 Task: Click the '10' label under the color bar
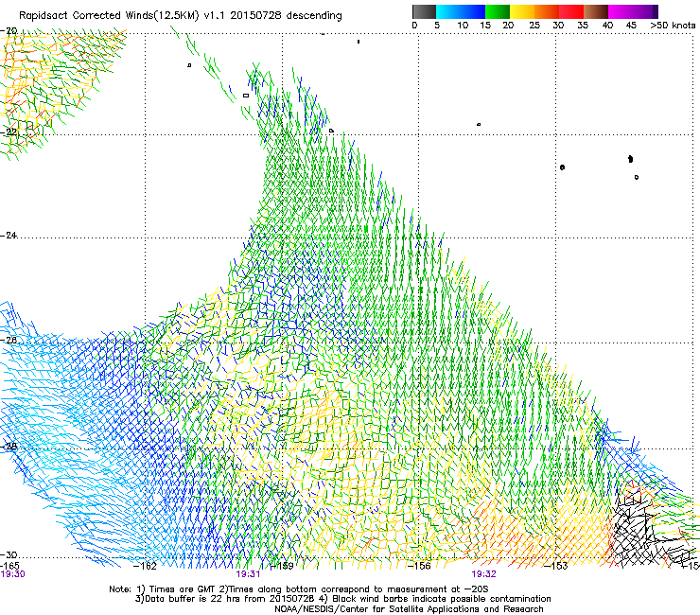463,25
